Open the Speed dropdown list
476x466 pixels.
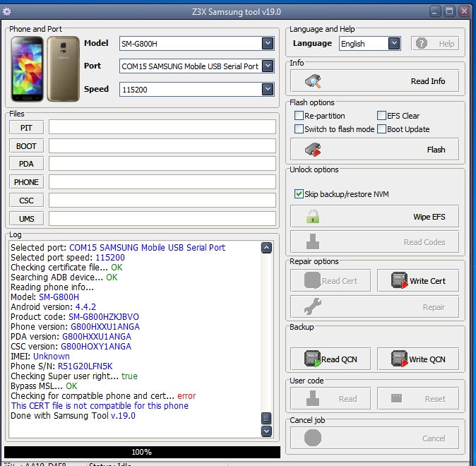coord(268,89)
